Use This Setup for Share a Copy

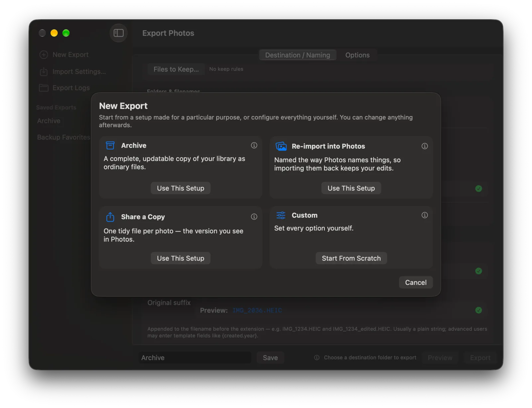tap(181, 258)
